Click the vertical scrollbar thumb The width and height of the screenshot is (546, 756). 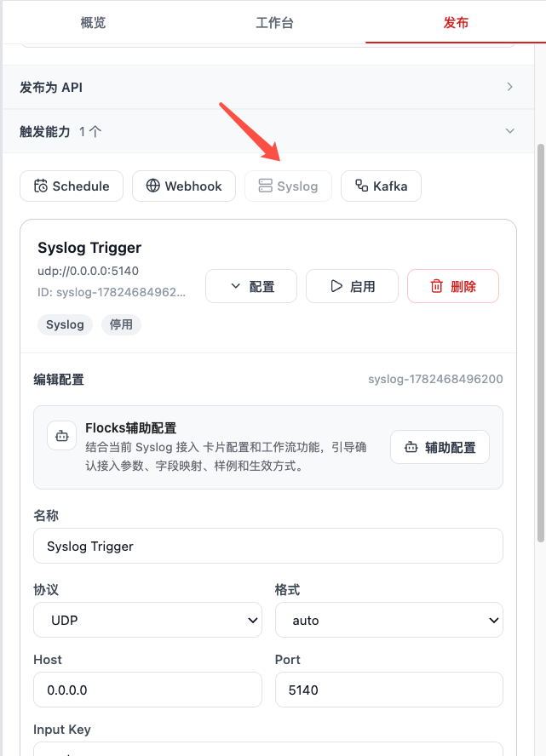click(x=541, y=343)
